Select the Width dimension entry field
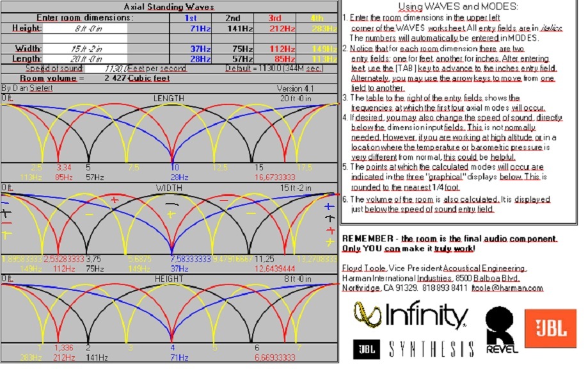 84,49
